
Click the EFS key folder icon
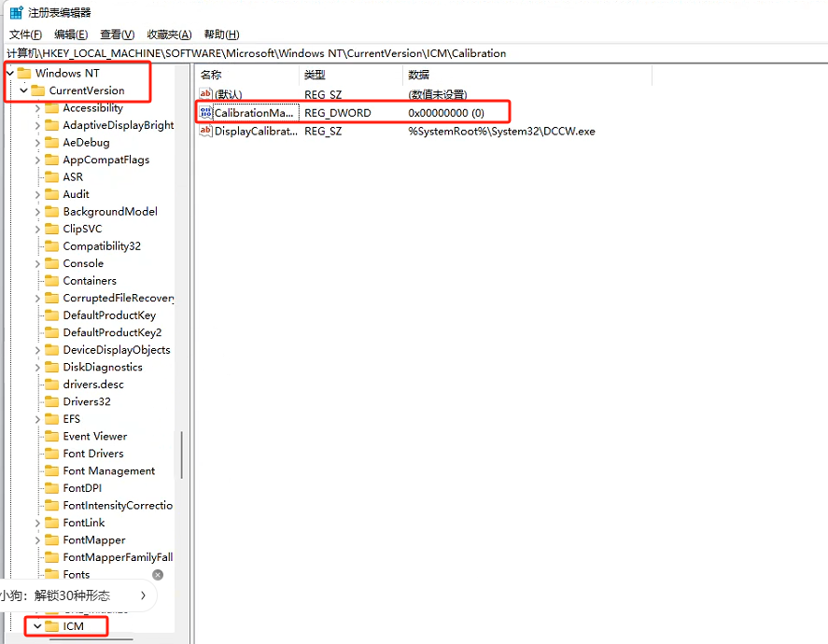tap(51, 419)
